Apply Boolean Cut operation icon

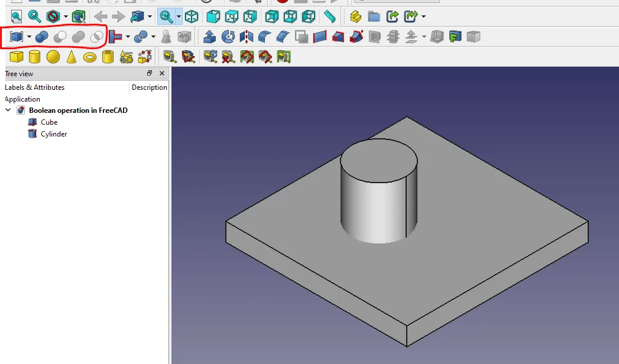click(x=60, y=37)
